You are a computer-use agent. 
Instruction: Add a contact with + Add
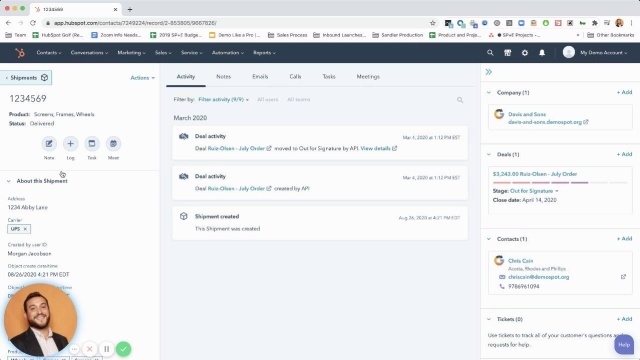coord(624,238)
